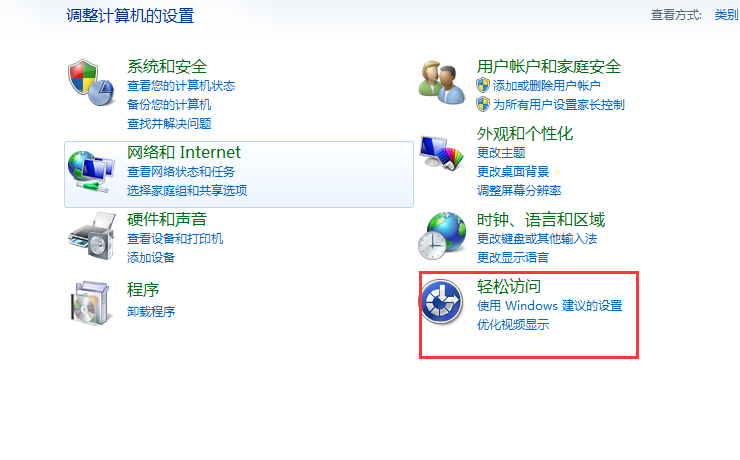This screenshot has width=740, height=460.
Task: Click 更改键盘或其他输入法 link
Action: pyautogui.click(x=537, y=239)
